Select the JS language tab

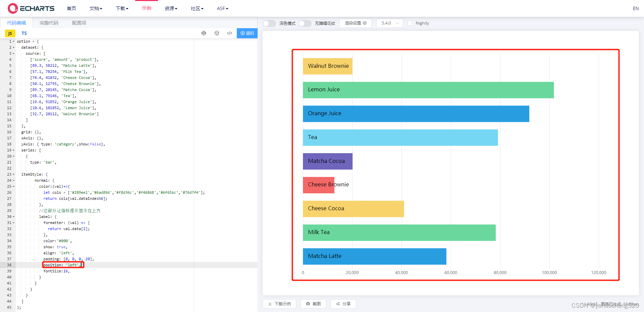pyautogui.click(x=10, y=33)
